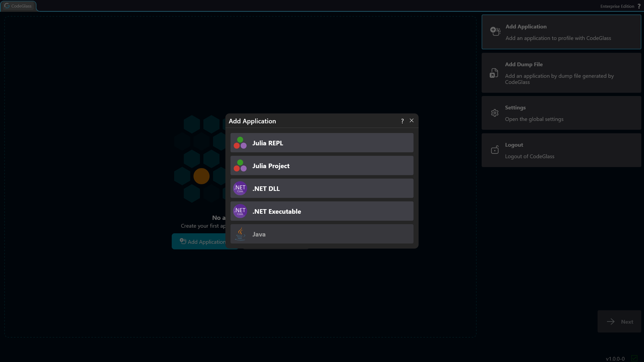Click the logout lock icon

coord(495,150)
